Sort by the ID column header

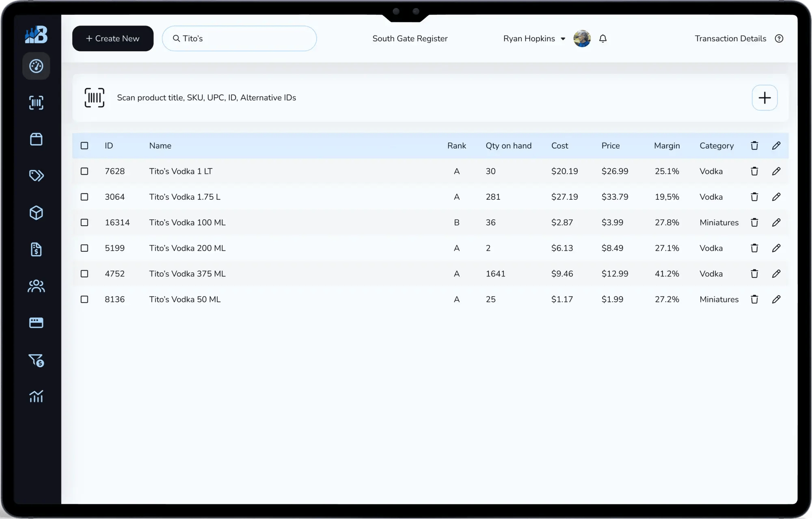point(109,145)
